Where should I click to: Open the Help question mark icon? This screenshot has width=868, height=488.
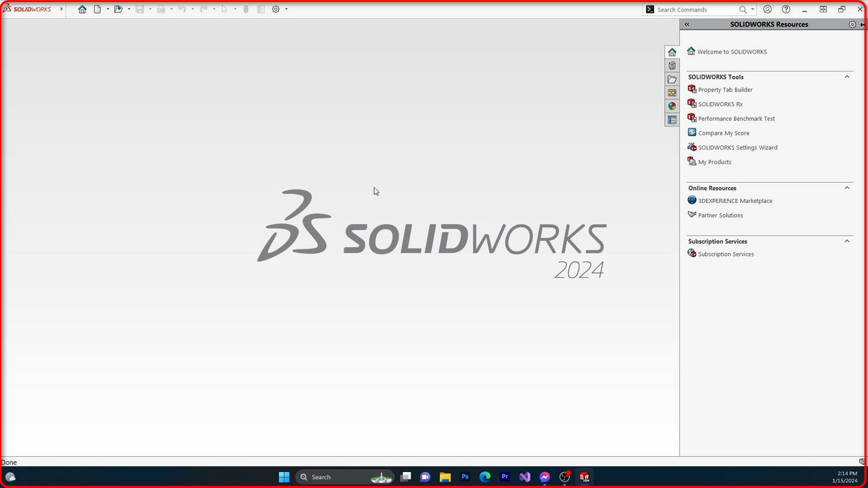click(786, 9)
